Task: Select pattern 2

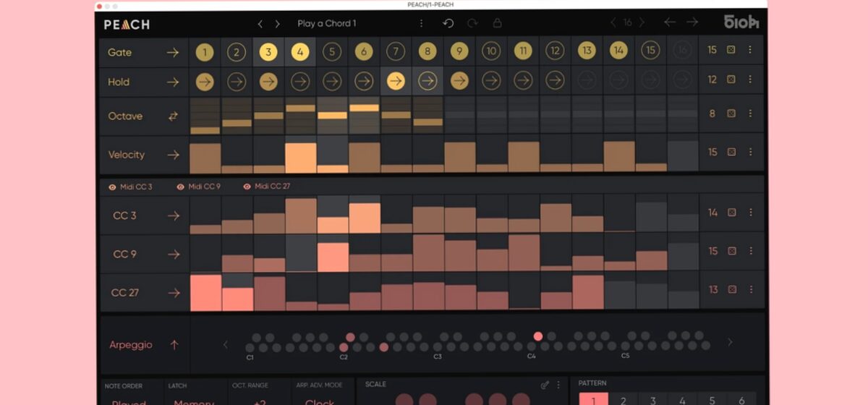Action: tap(624, 398)
